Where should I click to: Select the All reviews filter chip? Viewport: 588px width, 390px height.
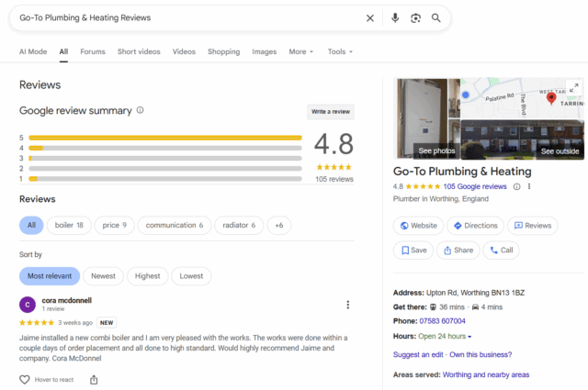click(x=31, y=225)
